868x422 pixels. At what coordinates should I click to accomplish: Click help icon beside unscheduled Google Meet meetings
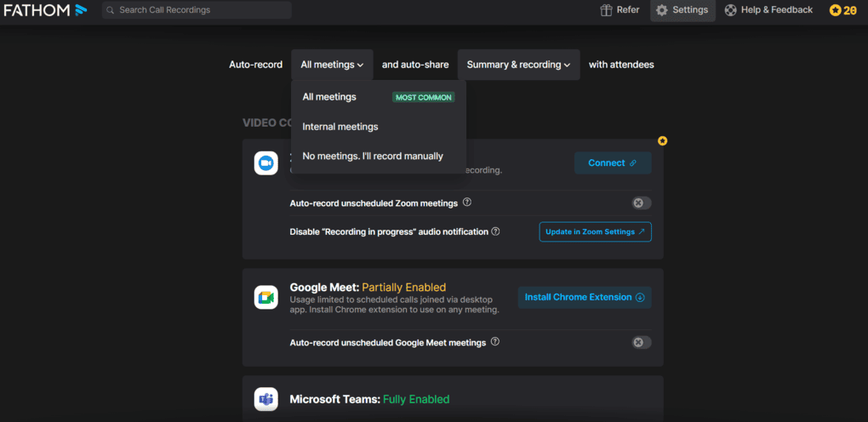tap(495, 342)
